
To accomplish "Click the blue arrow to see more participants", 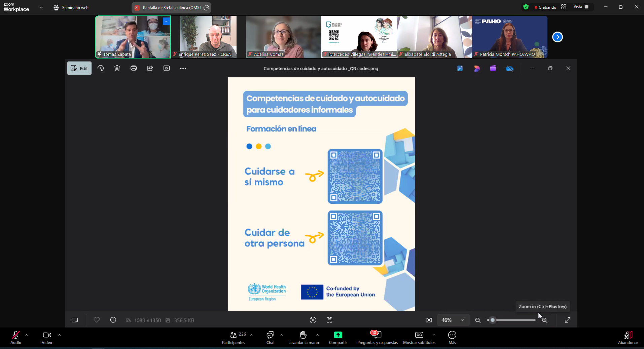I will tap(558, 37).
